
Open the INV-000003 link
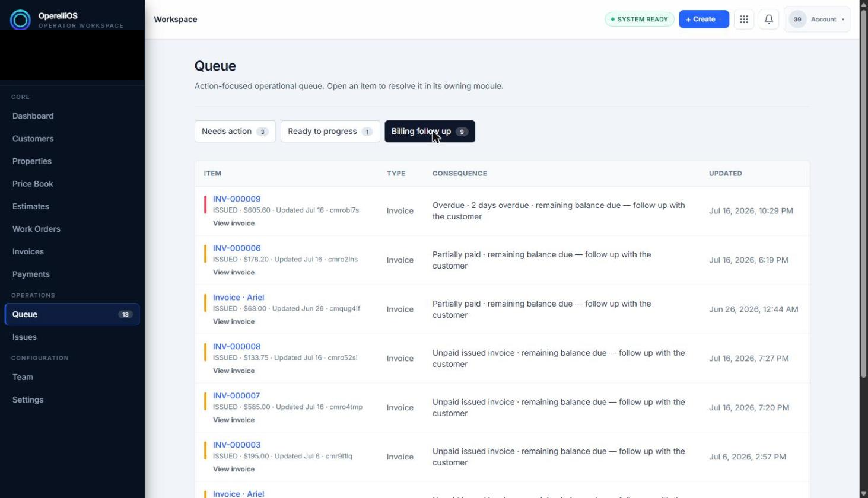click(237, 445)
